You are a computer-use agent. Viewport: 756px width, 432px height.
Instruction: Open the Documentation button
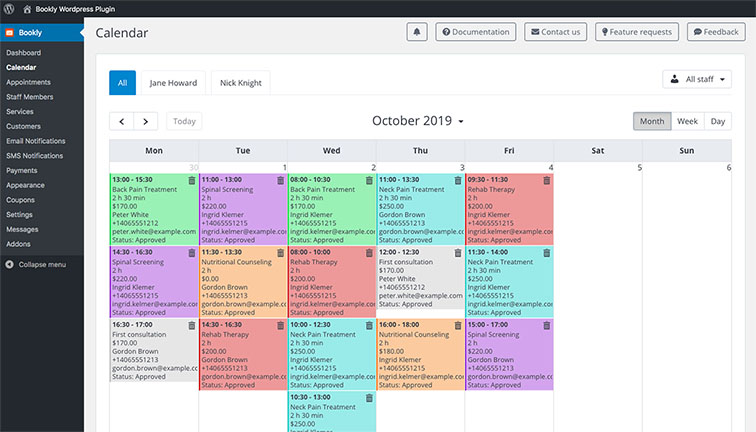coord(476,32)
